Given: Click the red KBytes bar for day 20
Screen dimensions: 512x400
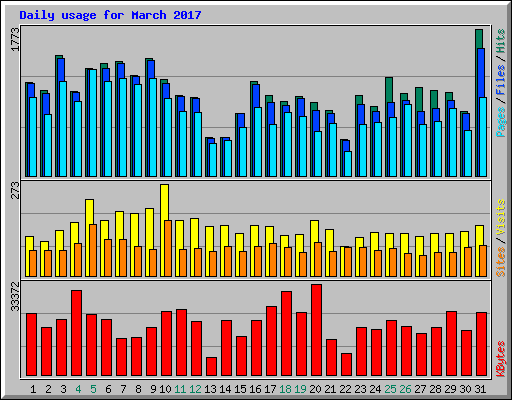Looking at the screenshot, I should [x=316, y=330].
